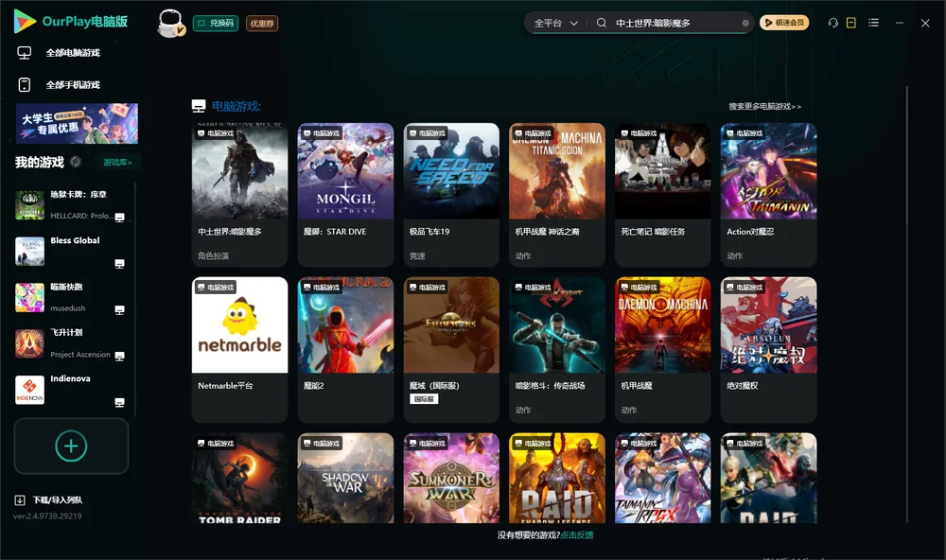This screenshot has height=560, width=946.
Task: Click the PC icon on the Bless Global row
Action: (119, 264)
